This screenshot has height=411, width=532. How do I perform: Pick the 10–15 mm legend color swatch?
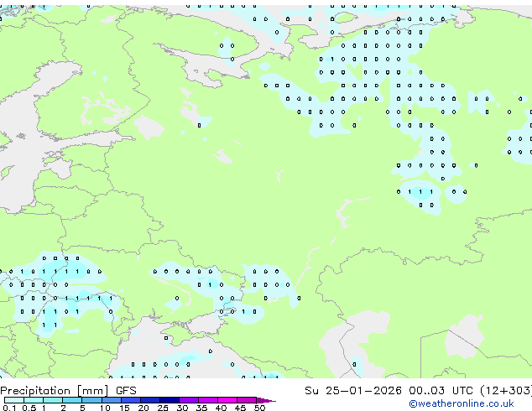(112, 400)
